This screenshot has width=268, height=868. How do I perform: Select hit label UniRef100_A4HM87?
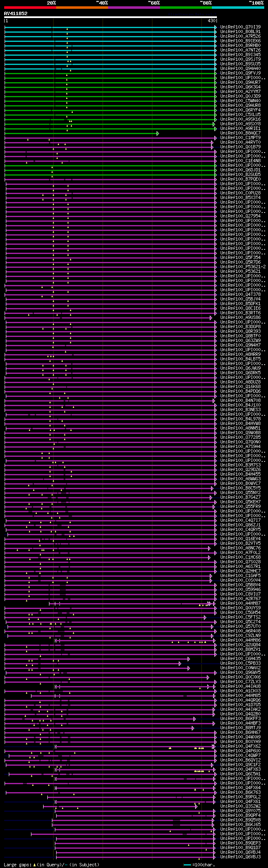(x=240, y=603)
